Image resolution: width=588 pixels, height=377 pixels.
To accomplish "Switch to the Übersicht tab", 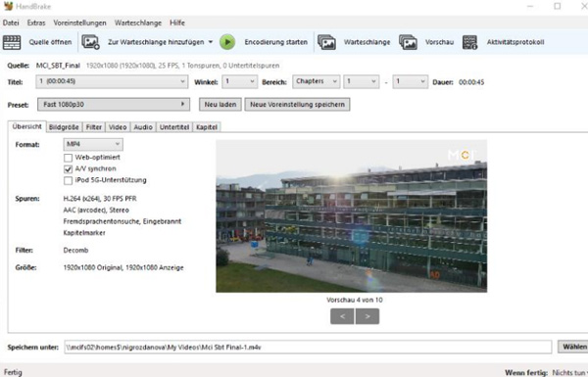I will 26,126.
